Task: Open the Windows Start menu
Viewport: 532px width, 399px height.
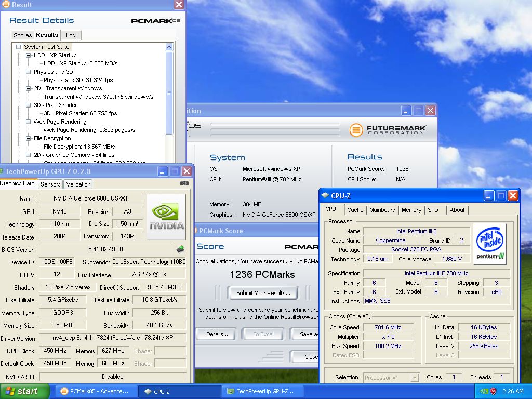Action: click(x=24, y=391)
